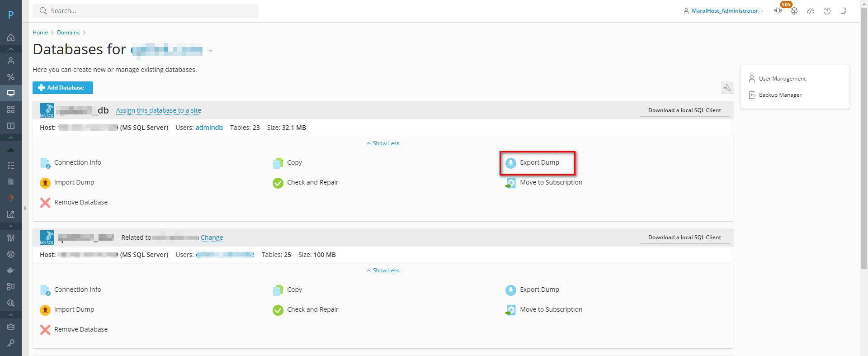Go to Home breadcrumb
The height and width of the screenshot is (356, 868).
tap(40, 33)
